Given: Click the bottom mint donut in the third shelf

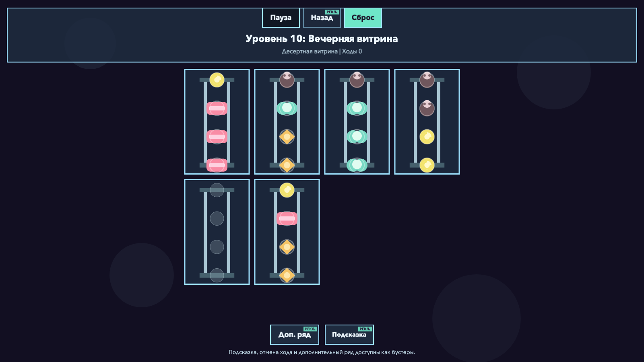Looking at the screenshot, I should [357, 165].
